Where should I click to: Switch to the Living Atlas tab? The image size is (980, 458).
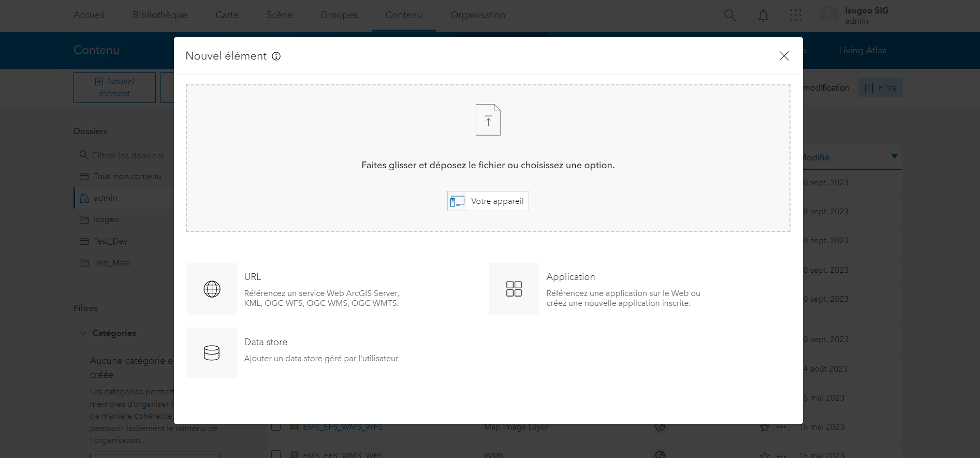pyautogui.click(x=862, y=50)
